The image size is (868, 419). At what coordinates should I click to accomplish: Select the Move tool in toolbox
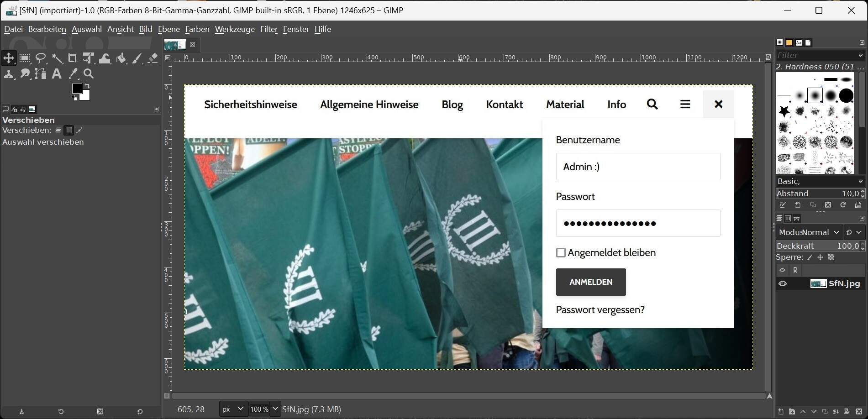coord(8,58)
